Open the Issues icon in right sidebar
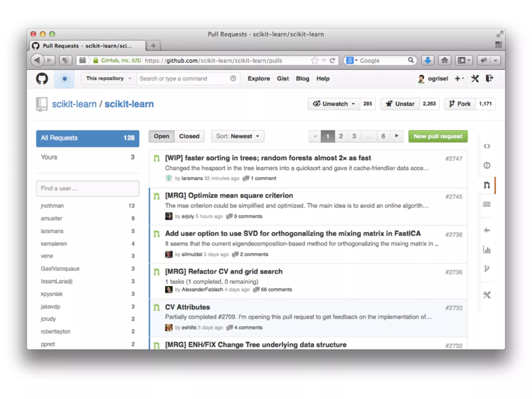Viewport: 532px width, 399px height. click(x=487, y=165)
